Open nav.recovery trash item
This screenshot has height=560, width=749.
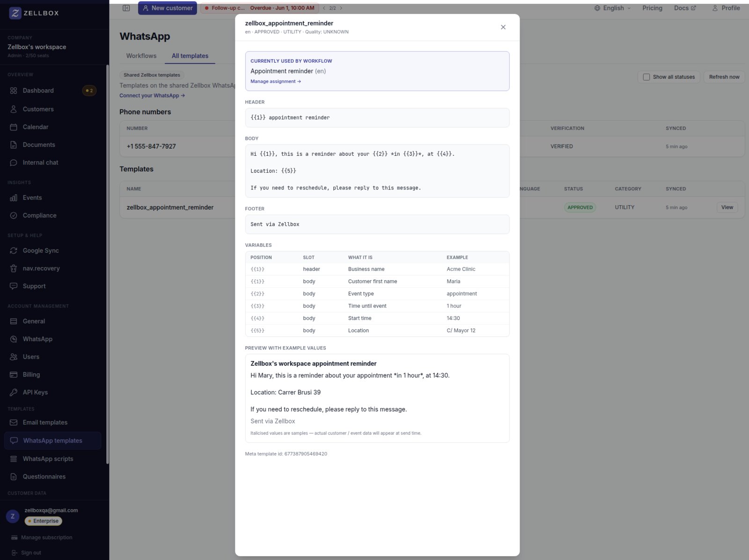(x=41, y=268)
